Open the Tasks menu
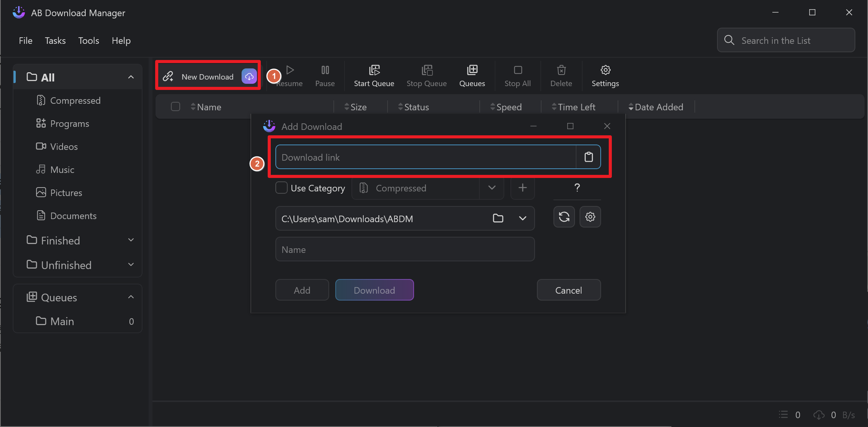 [x=55, y=41]
